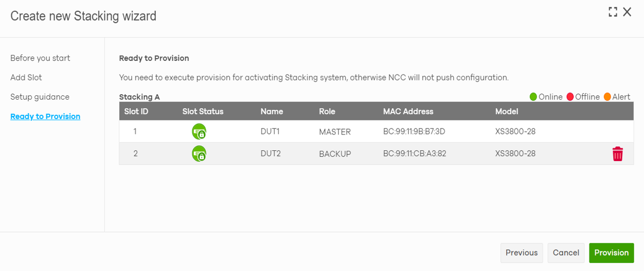Go back with the Previous button
Image resolution: width=644 pixels, height=271 pixels.
coord(521,252)
